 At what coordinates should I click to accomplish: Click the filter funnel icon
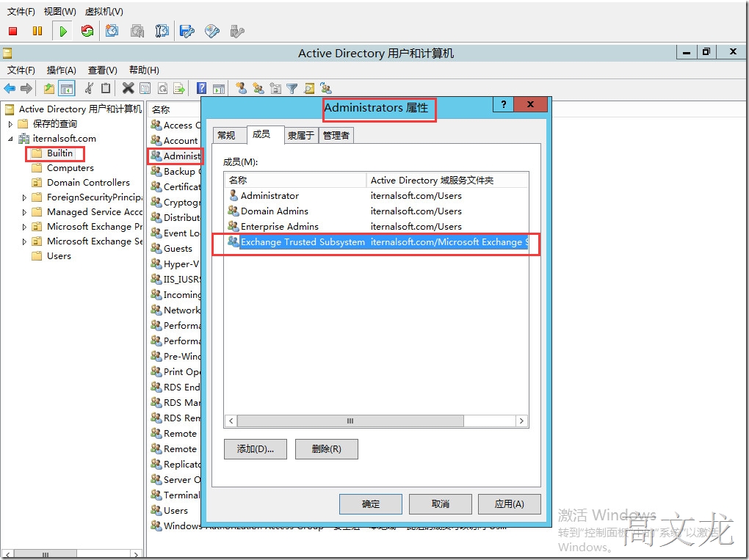(x=292, y=88)
